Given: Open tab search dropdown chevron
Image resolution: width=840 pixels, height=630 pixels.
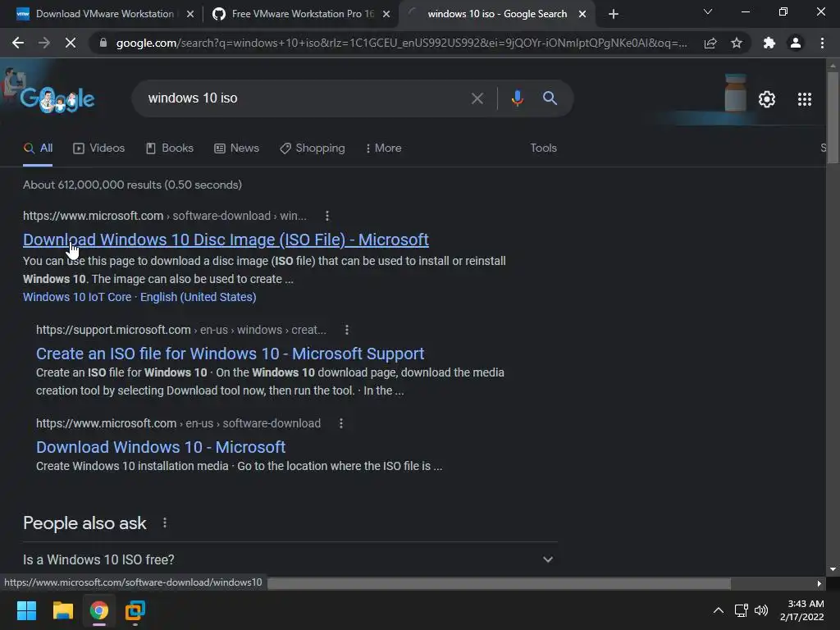Looking at the screenshot, I should click(x=707, y=11).
